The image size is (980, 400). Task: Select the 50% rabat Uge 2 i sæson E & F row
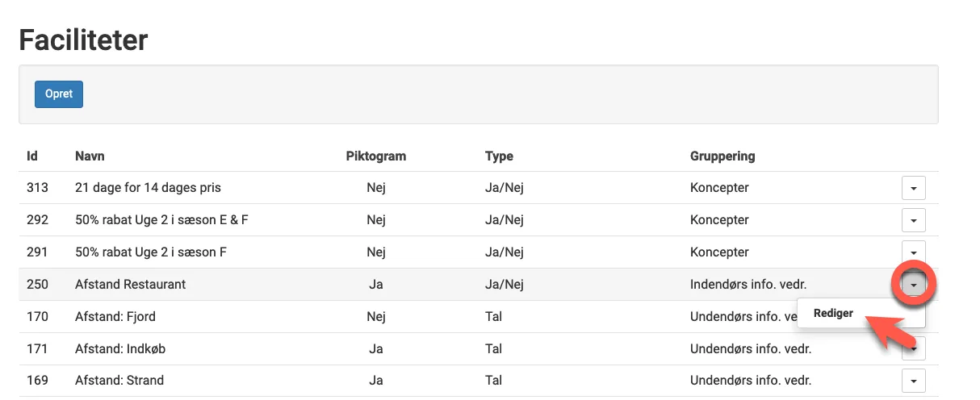pyautogui.click(x=161, y=220)
